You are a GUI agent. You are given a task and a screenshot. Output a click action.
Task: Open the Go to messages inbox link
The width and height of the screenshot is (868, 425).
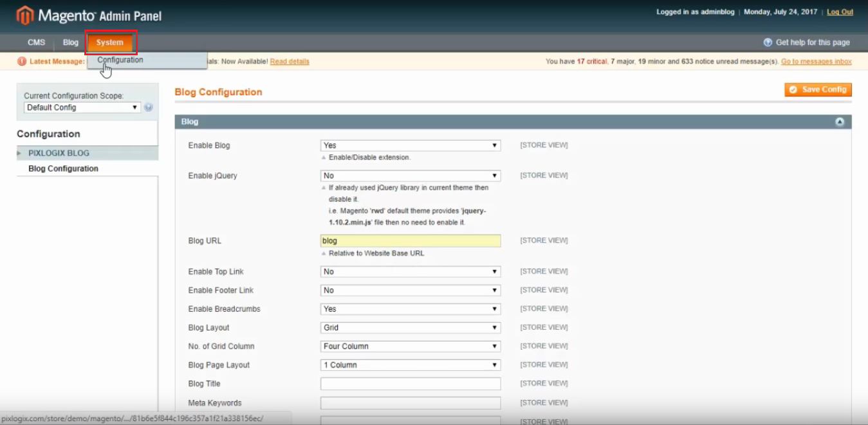pyautogui.click(x=816, y=62)
